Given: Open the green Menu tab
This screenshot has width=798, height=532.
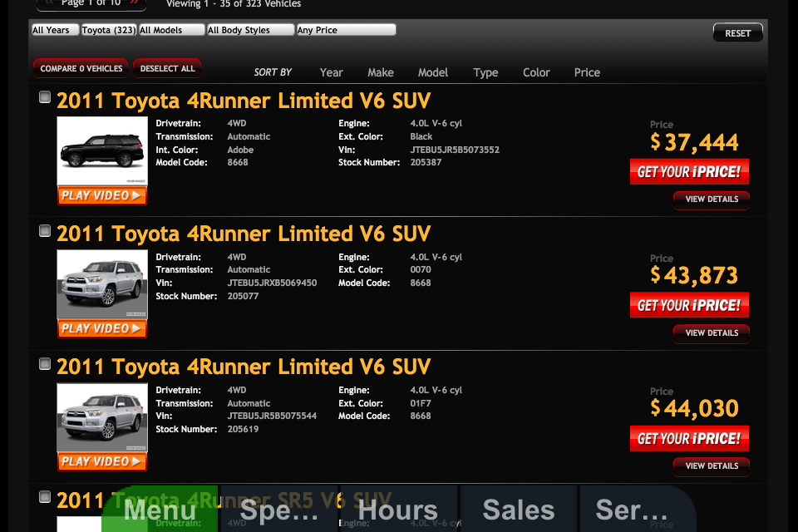Looking at the screenshot, I should [x=160, y=509].
